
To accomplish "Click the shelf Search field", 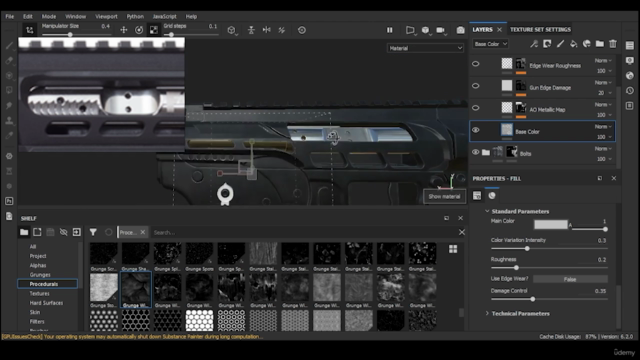I will pyautogui.click(x=304, y=232).
